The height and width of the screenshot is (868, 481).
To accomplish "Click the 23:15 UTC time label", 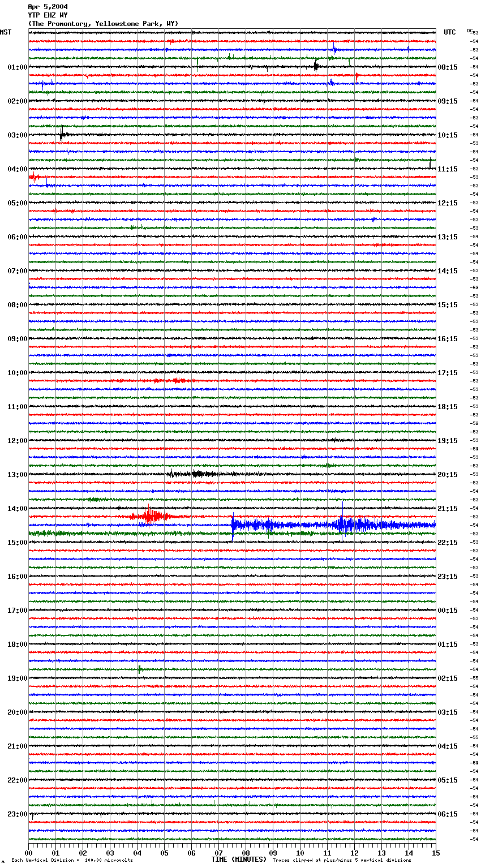I will [448, 577].
